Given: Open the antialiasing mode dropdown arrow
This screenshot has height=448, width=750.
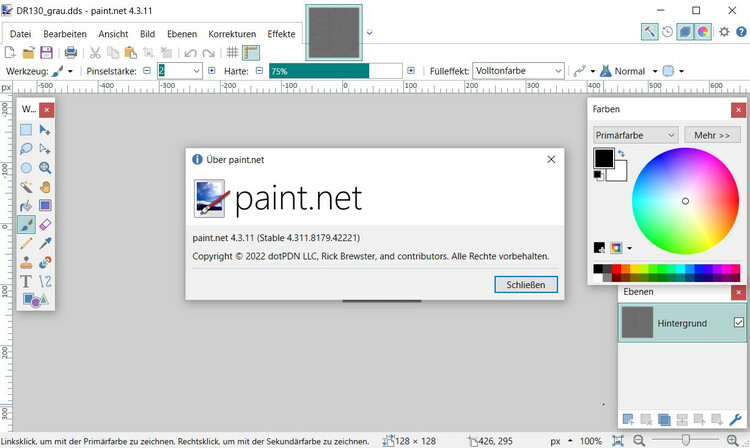Looking at the screenshot, I should [682, 71].
